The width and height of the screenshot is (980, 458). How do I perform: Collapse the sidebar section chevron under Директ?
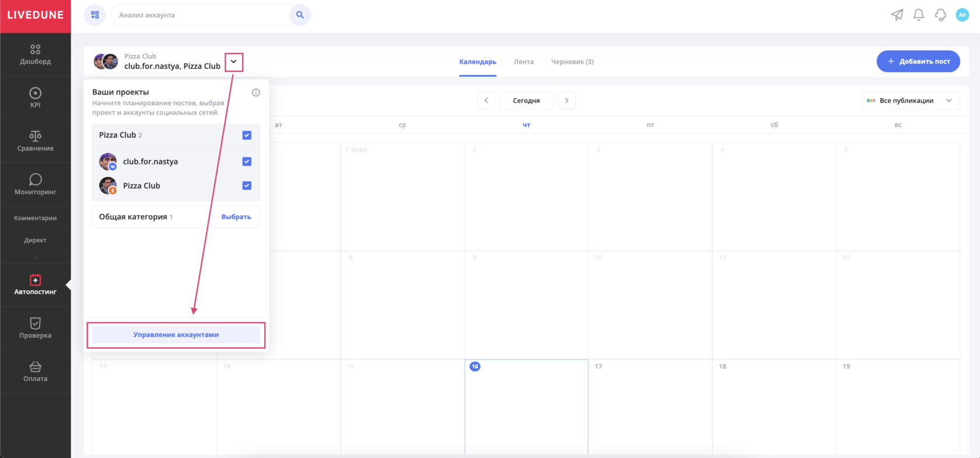point(35,257)
